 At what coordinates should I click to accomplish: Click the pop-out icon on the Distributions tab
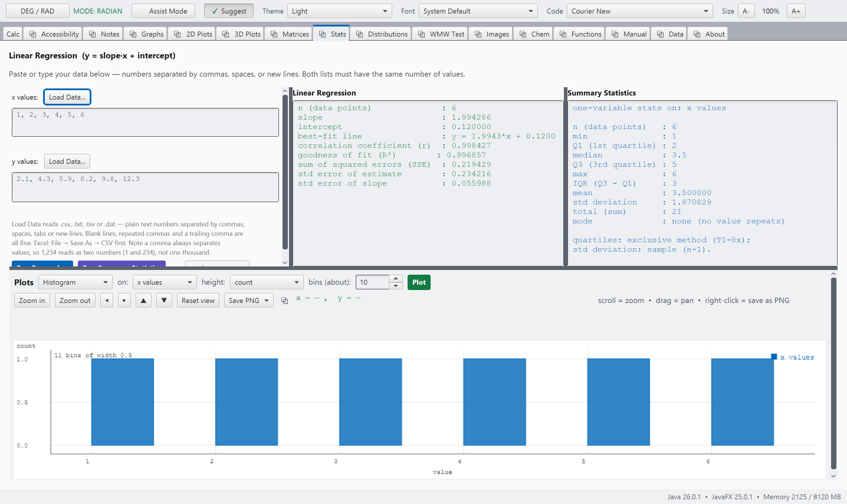(360, 34)
